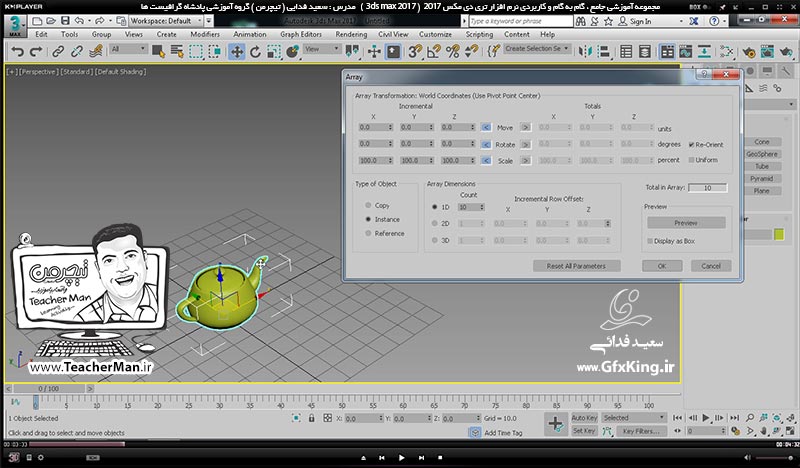
Task: Select the 1D array dimension radio
Action: tap(435, 207)
